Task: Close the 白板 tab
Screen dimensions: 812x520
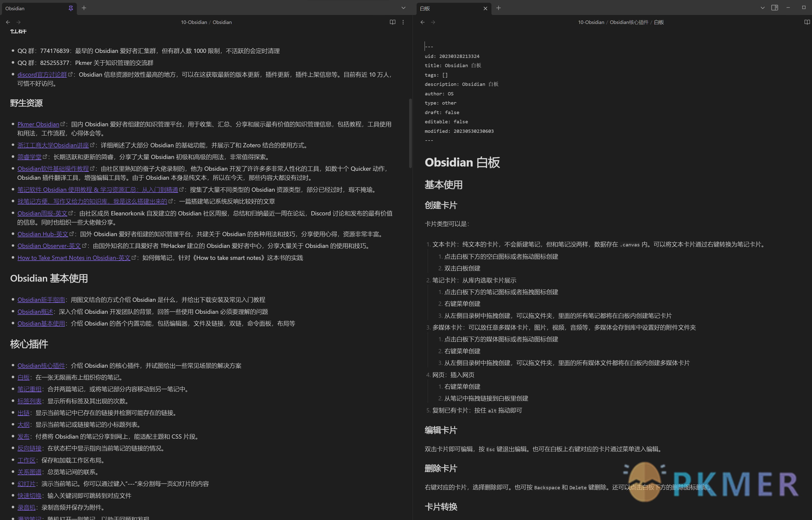Action: pos(485,8)
